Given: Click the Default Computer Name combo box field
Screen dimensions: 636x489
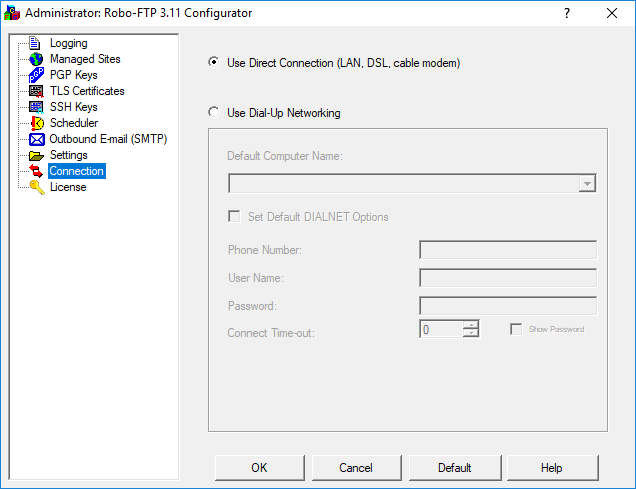Looking at the screenshot, I should coord(412,184).
